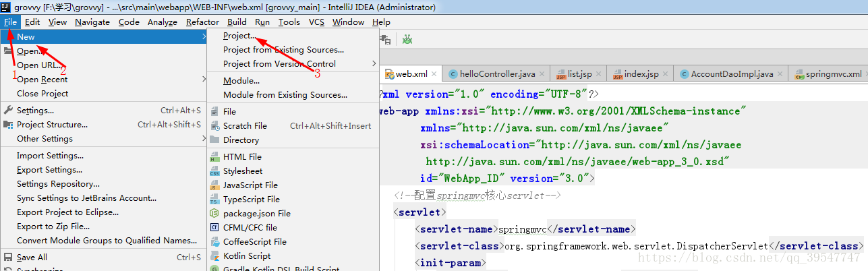Click the class icon on helloController.java tab
This screenshot has width=868, height=271.
point(454,74)
